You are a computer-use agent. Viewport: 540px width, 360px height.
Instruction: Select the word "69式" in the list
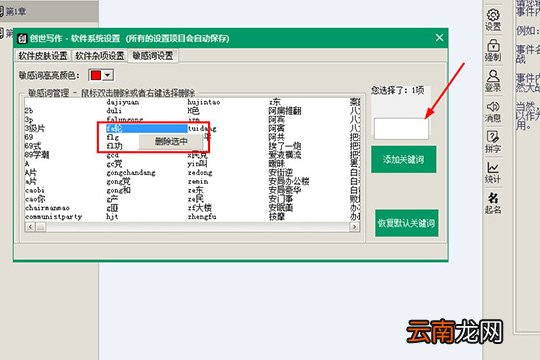(33, 146)
